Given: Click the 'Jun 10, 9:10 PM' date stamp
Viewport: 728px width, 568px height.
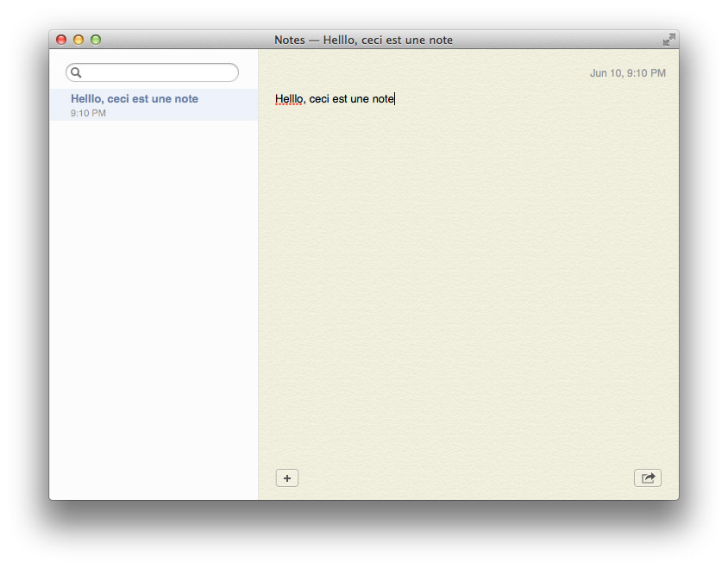Looking at the screenshot, I should coord(628,73).
